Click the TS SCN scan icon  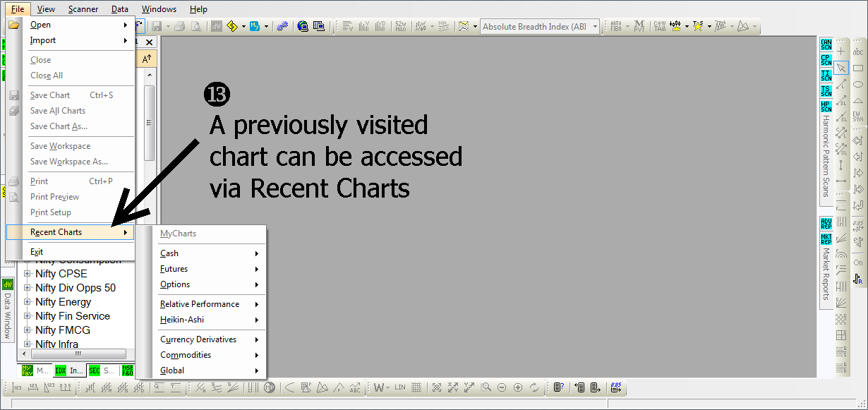(x=826, y=91)
